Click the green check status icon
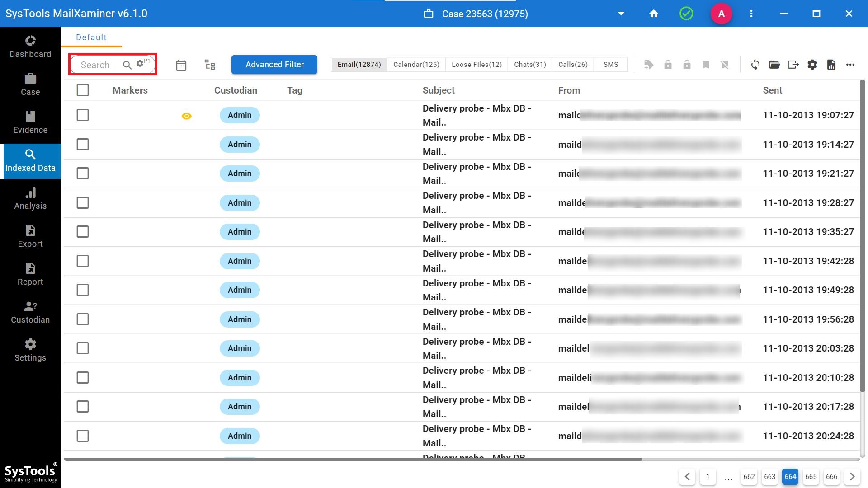This screenshot has height=488, width=868. 686,14
